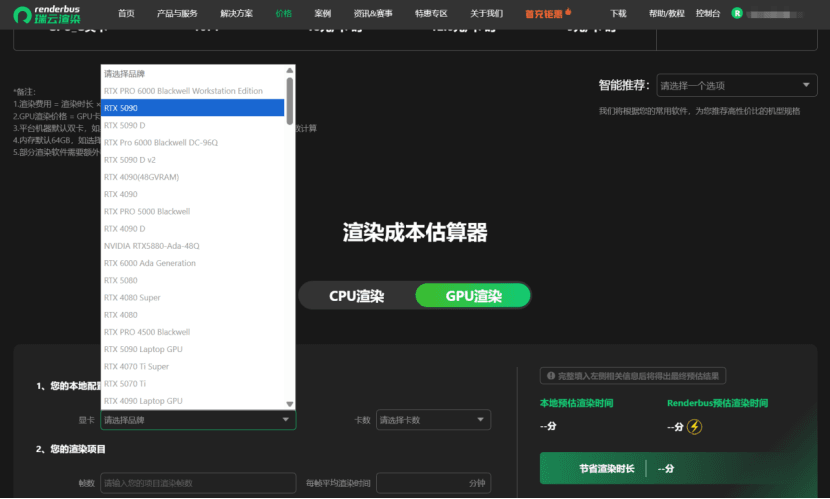Click the dropdown list scrollbar thumb
The width and height of the screenshot is (830, 499).
(290, 101)
